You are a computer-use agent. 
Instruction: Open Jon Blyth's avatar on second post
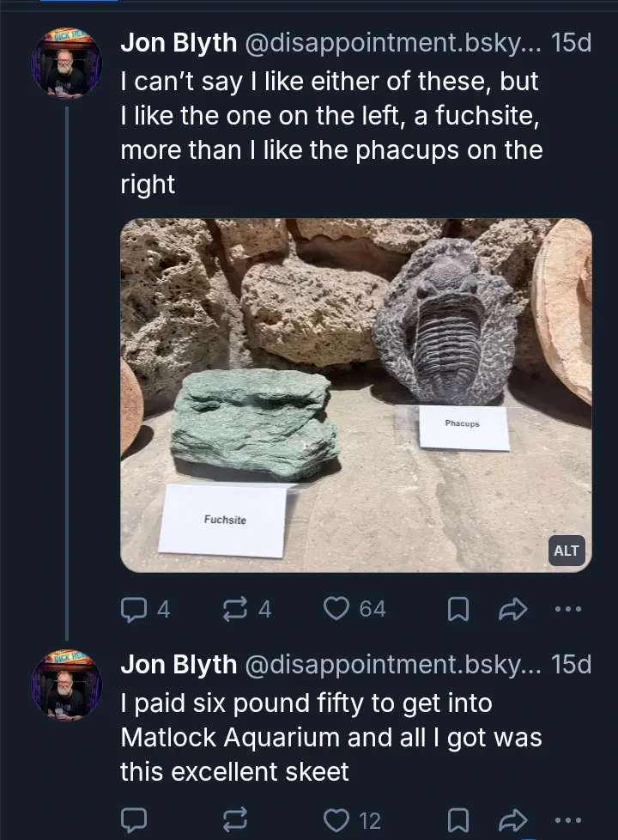(x=66, y=684)
